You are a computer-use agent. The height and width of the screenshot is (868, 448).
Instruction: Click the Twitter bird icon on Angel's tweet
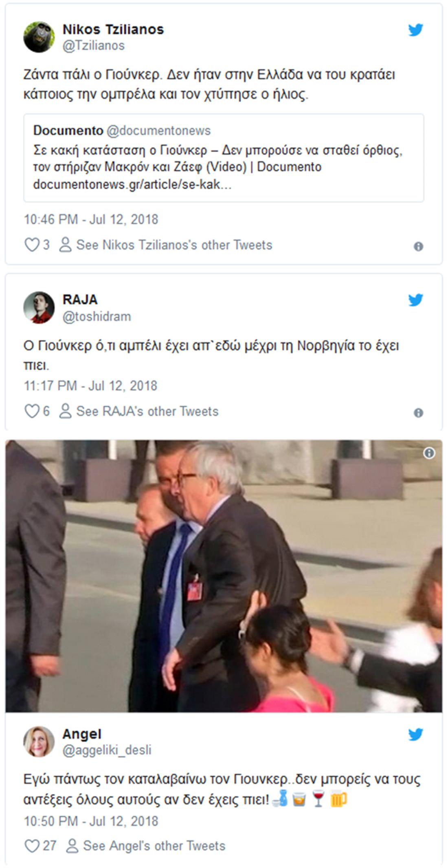tap(416, 734)
